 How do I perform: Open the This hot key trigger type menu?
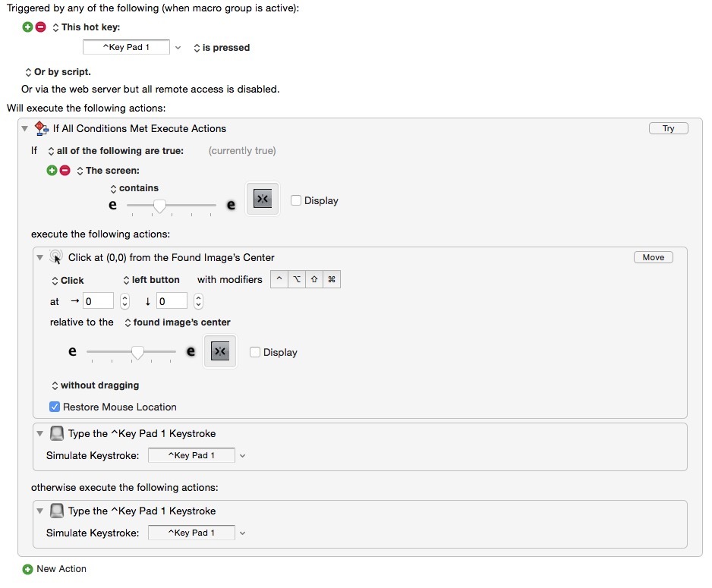point(87,27)
